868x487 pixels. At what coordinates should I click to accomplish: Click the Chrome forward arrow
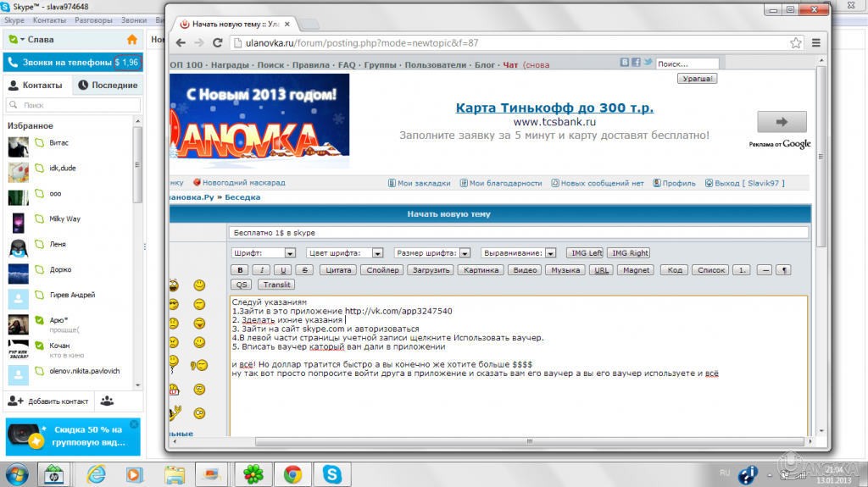199,42
